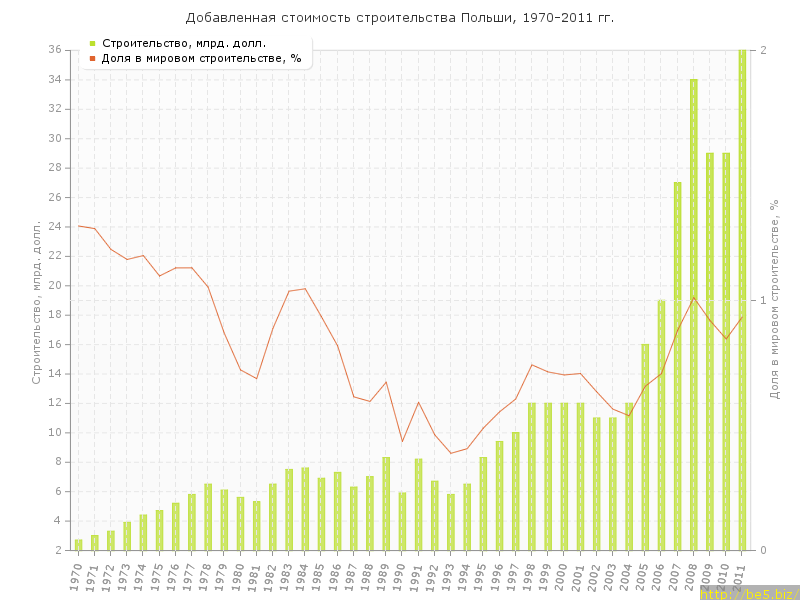Click the x-axis label 2004
The width and height of the screenshot is (800, 600).
[627, 575]
